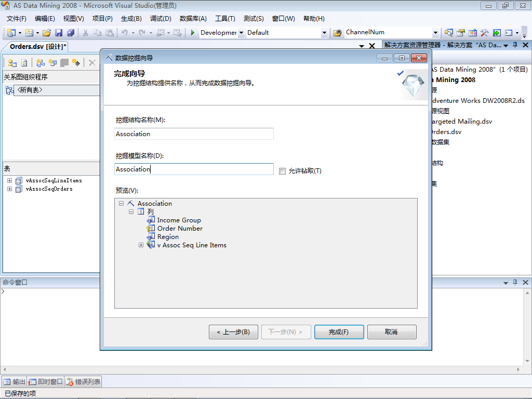Enable the 允许钻取 drillthrough checkbox
Viewport: 532px width, 399px height.
[x=282, y=171]
